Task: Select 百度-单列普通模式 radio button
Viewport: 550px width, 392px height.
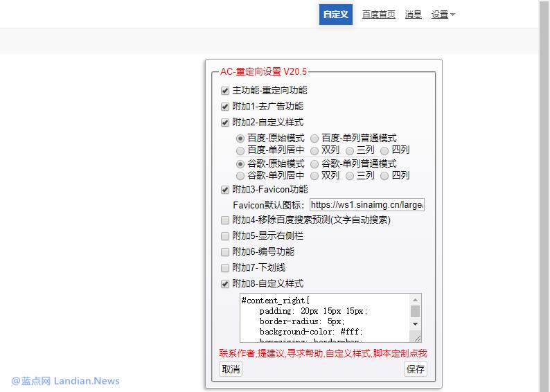Action: point(314,139)
